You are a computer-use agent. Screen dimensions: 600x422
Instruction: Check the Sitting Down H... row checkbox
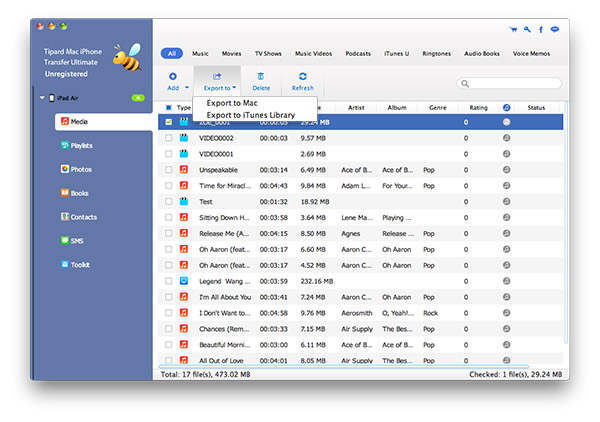pyautogui.click(x=168, y=217)
